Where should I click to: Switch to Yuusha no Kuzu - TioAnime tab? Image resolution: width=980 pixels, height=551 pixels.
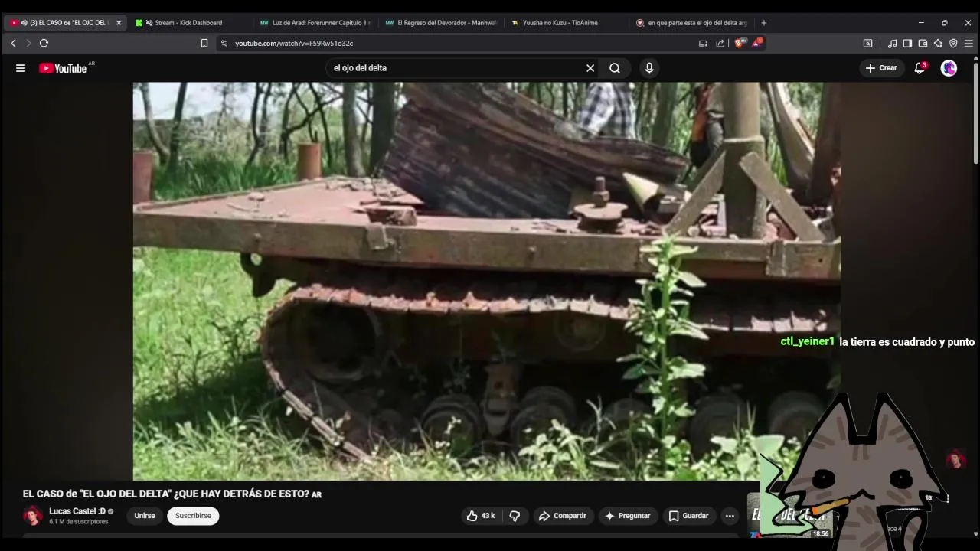tap(567, 23)
